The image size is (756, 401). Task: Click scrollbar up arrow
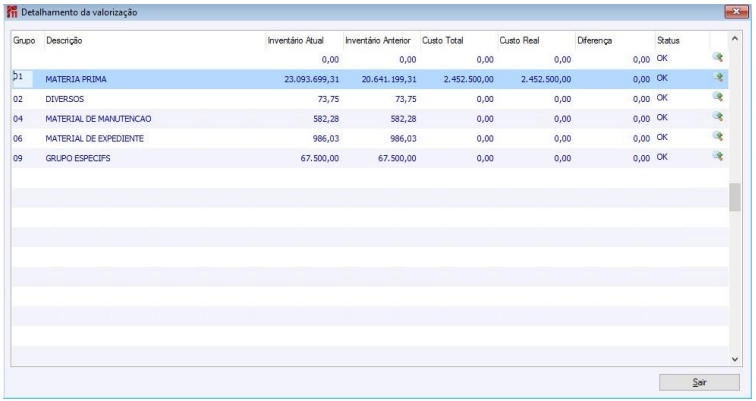pyautogui.click(x=735, y=39)
